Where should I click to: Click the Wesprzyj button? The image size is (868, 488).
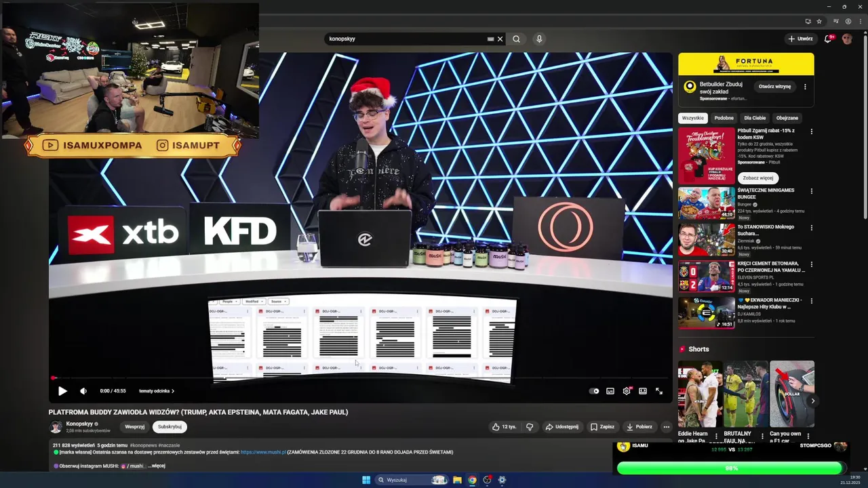(x=135, y=427)
